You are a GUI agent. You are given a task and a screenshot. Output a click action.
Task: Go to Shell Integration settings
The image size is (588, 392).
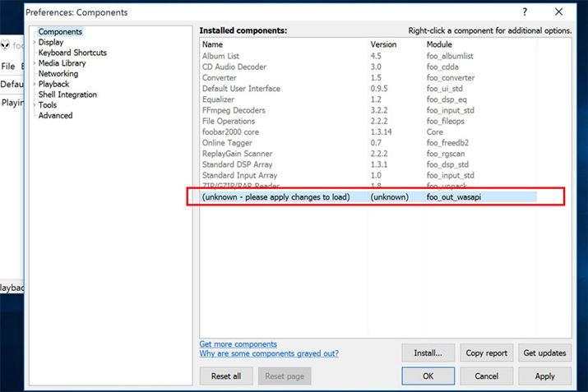tap(67, 95)
